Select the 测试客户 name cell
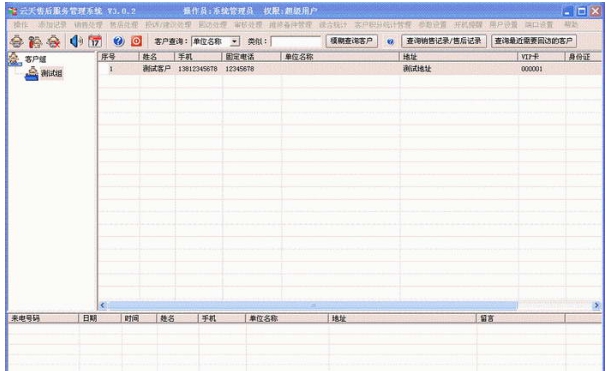The image size is (606, 371). (x=157, y=69)
